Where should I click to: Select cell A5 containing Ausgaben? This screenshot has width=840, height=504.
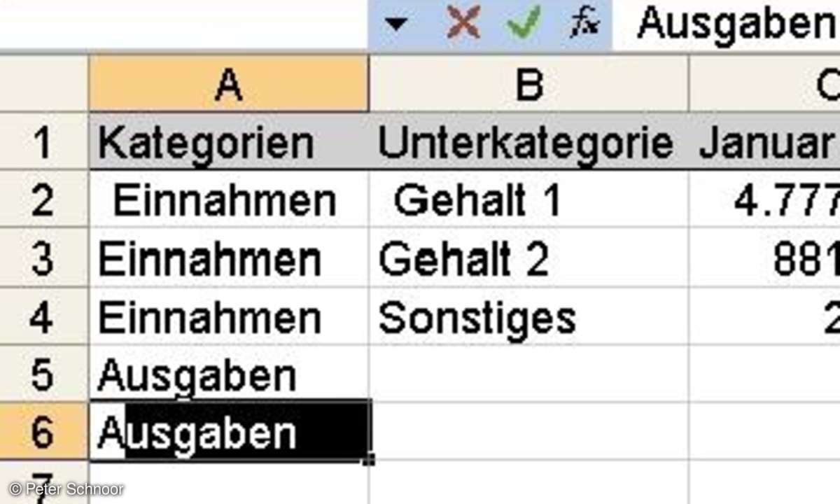coord(228,375)
